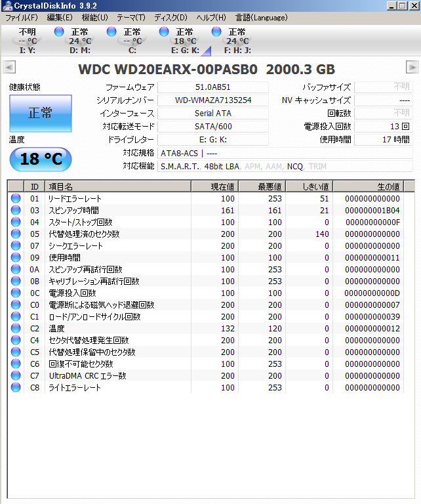Click status orb of row 05 代替処理済のセクタ数
The image size is (421, 504).
16,234
